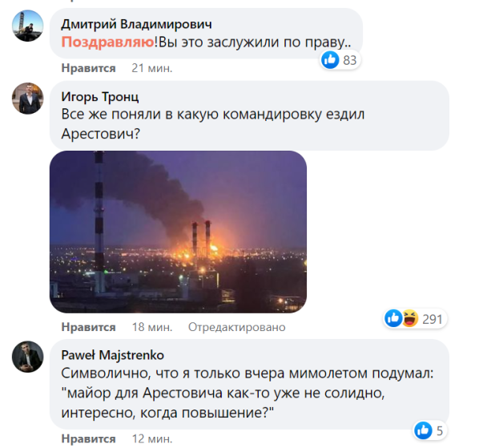Like Дмитрий Владимирович's comment via Нравится

point(88,68)
